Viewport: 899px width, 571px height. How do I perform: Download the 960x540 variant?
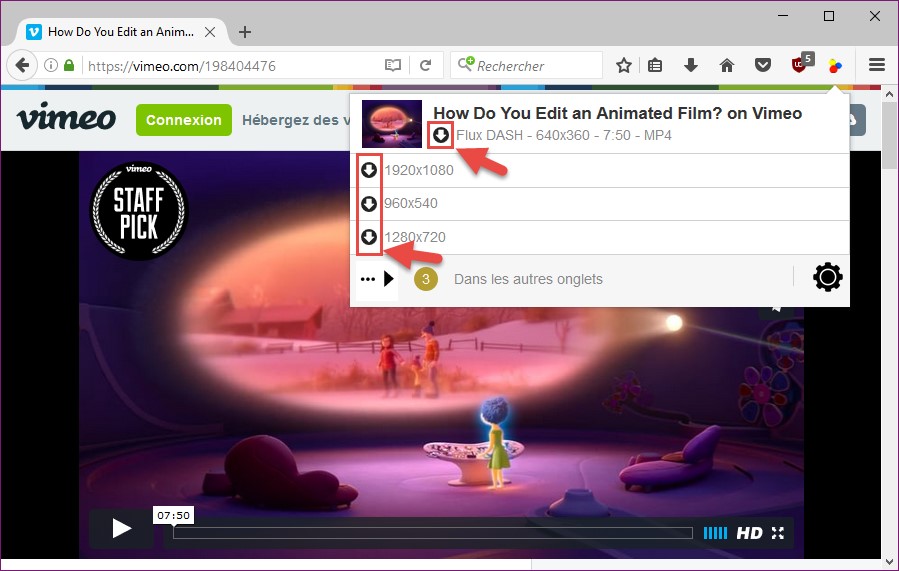point(369,204)
